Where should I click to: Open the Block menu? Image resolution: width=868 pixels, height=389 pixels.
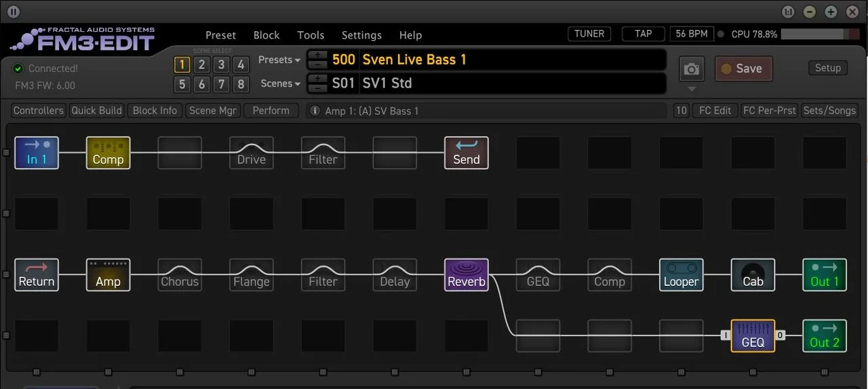tap(267, 35)
